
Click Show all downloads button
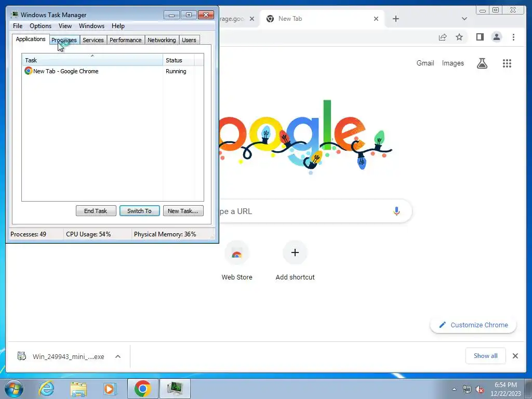pos(486,356)
